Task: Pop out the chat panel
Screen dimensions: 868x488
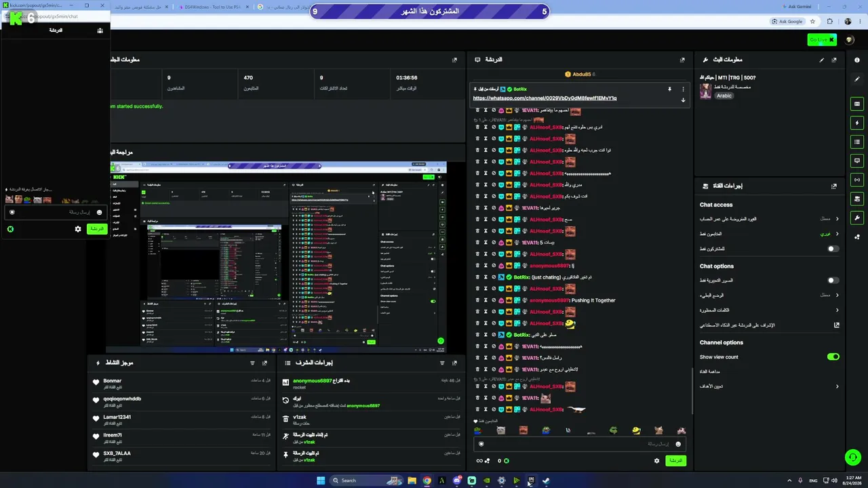Action: point(682,60)
